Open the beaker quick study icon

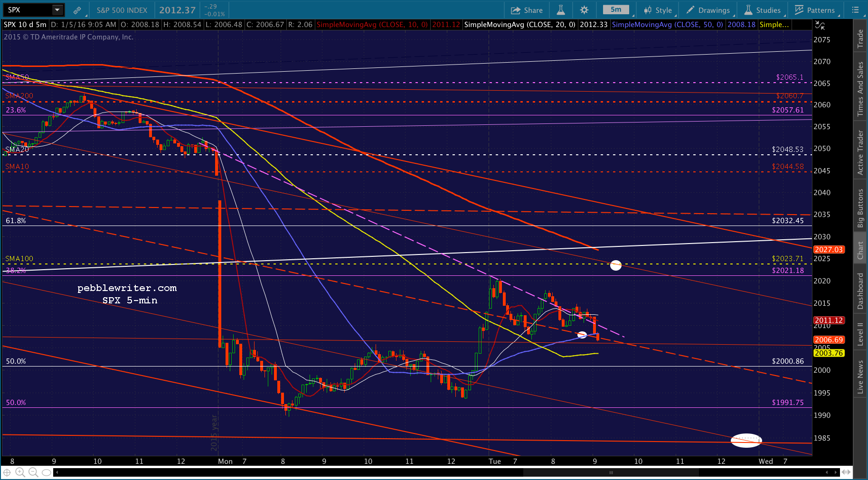click(561, 10)
